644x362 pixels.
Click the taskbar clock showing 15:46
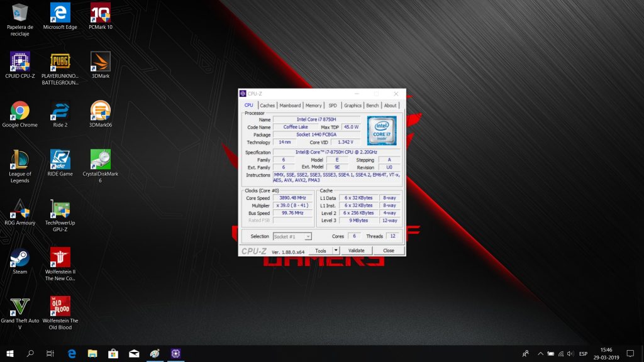click(x=606, y=353)
